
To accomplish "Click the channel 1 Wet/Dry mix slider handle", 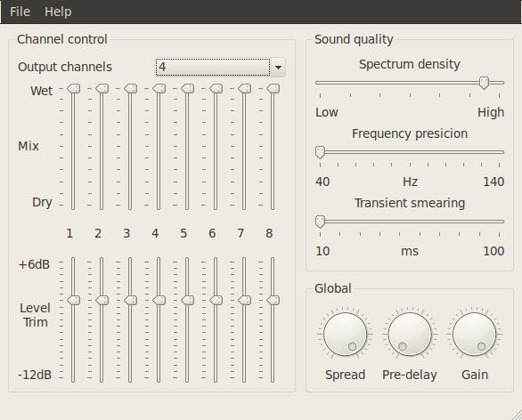I will tap(74, 89).
